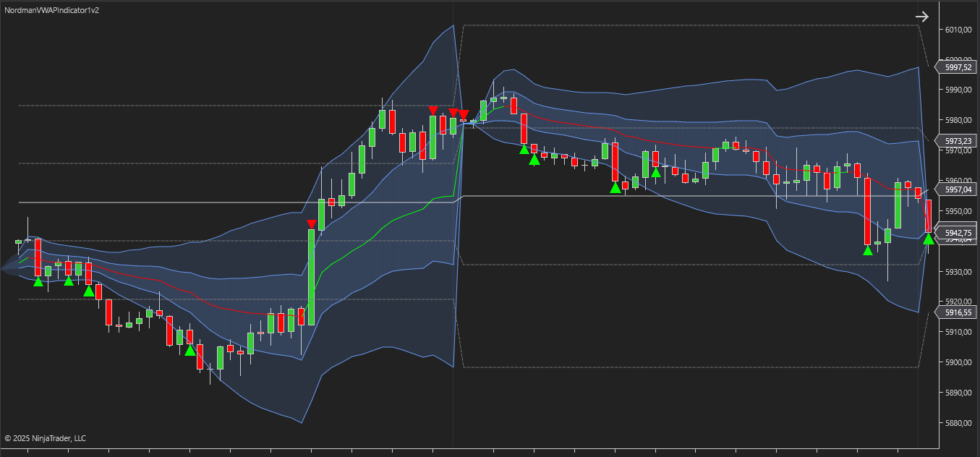Image resolution: width=980 pixels, height=457 pixels.
Task: Click the 5997,52 price marker
Action: tap(955, 67)
